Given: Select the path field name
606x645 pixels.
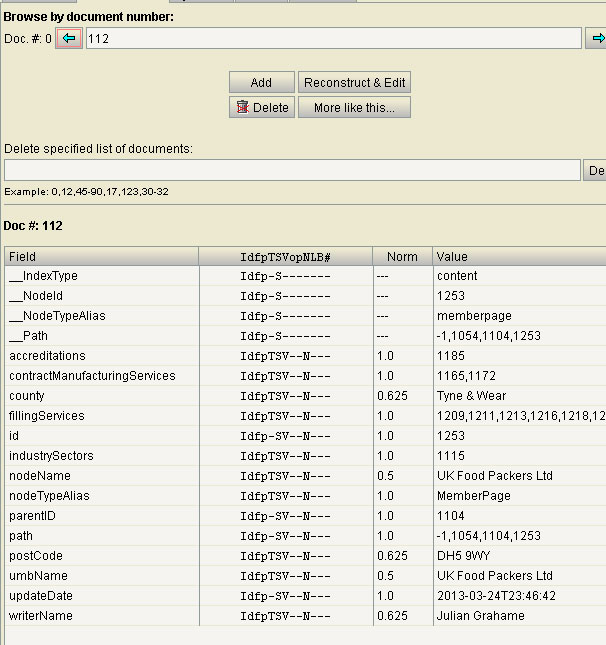Looking at the screenshot, I should pos(21,536).
